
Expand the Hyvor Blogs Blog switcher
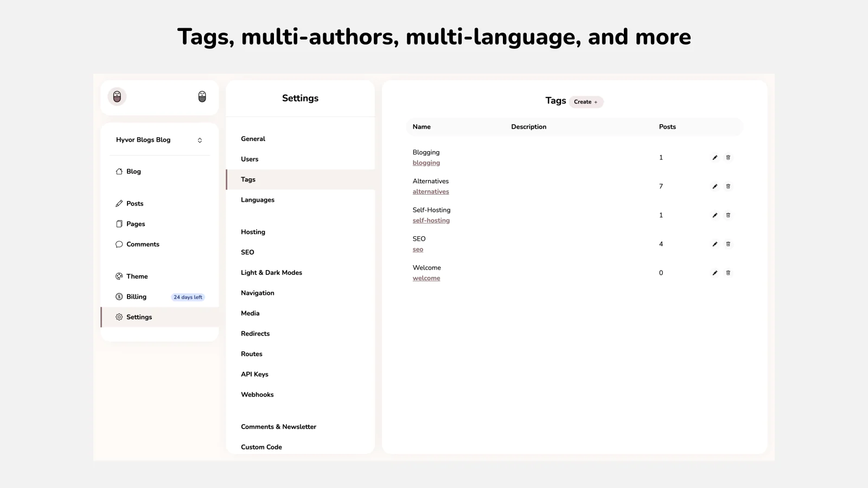[200, 140]
